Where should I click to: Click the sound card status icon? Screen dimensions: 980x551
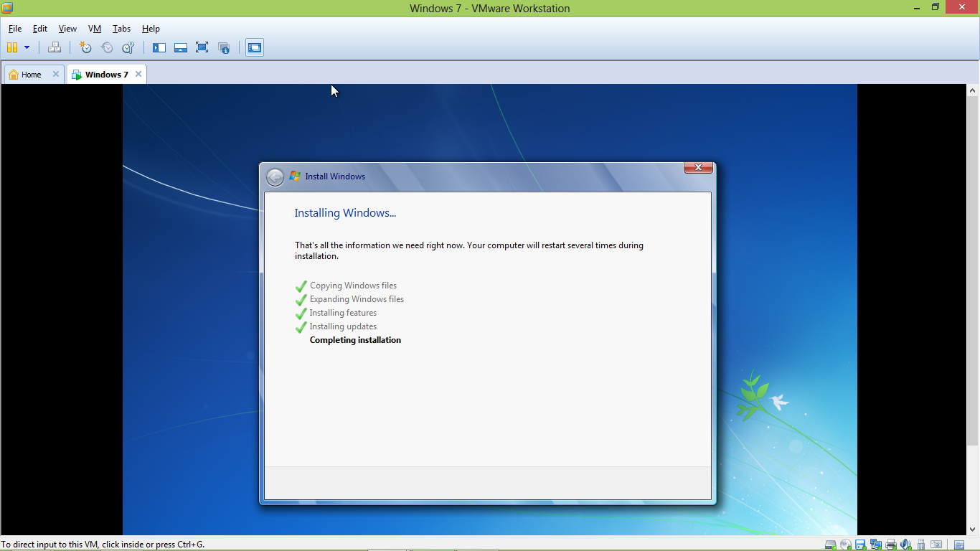[906, 545]
